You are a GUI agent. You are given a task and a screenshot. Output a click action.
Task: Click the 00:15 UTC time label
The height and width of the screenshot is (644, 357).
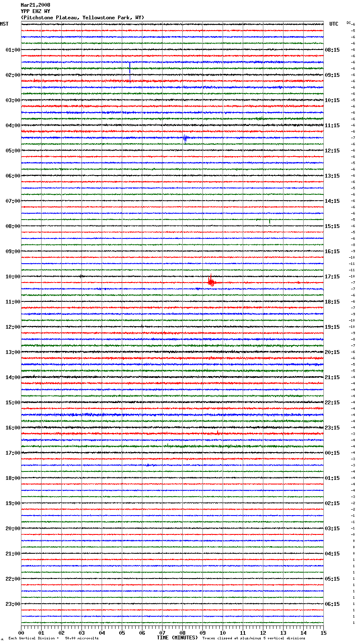pyautogui.click(x=332, y=453)
